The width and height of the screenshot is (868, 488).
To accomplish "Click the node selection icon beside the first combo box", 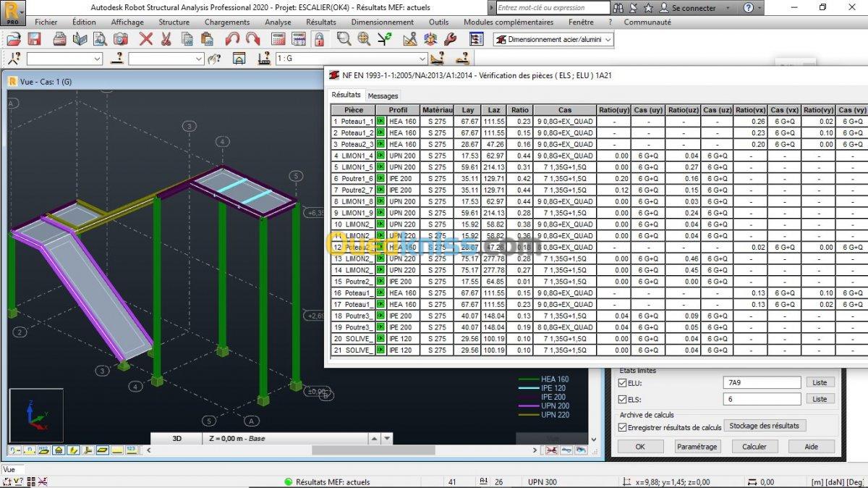I will pos(14,59).
